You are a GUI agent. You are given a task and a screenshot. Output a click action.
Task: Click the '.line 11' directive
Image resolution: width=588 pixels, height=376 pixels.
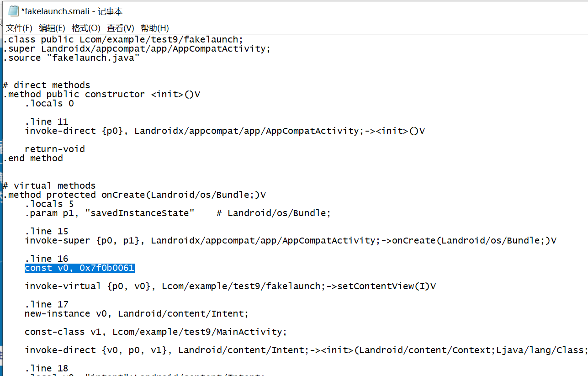coord(47,122)
